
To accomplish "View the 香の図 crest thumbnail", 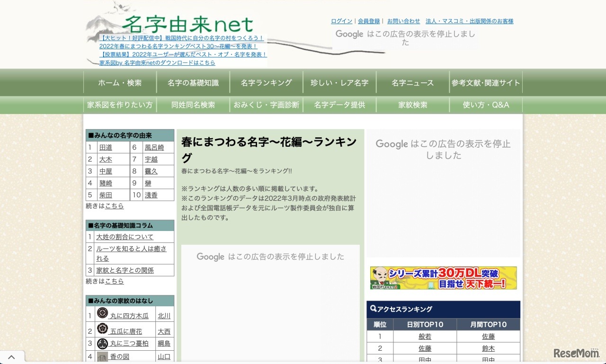I will (x=103, y=356).
